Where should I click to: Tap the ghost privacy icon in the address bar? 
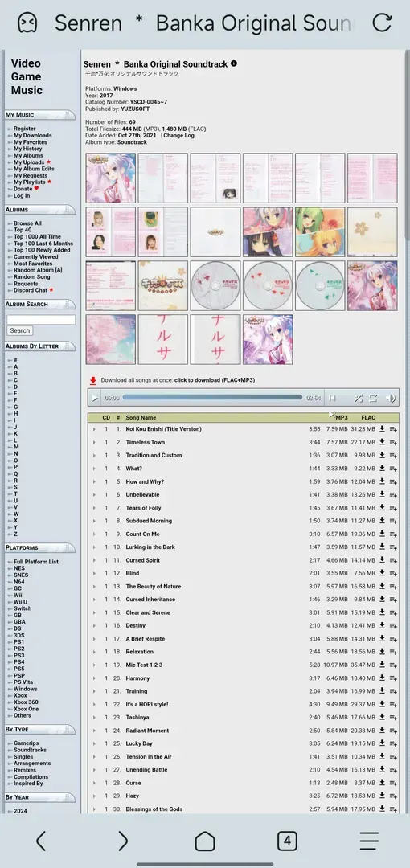(x=27, y=23)
